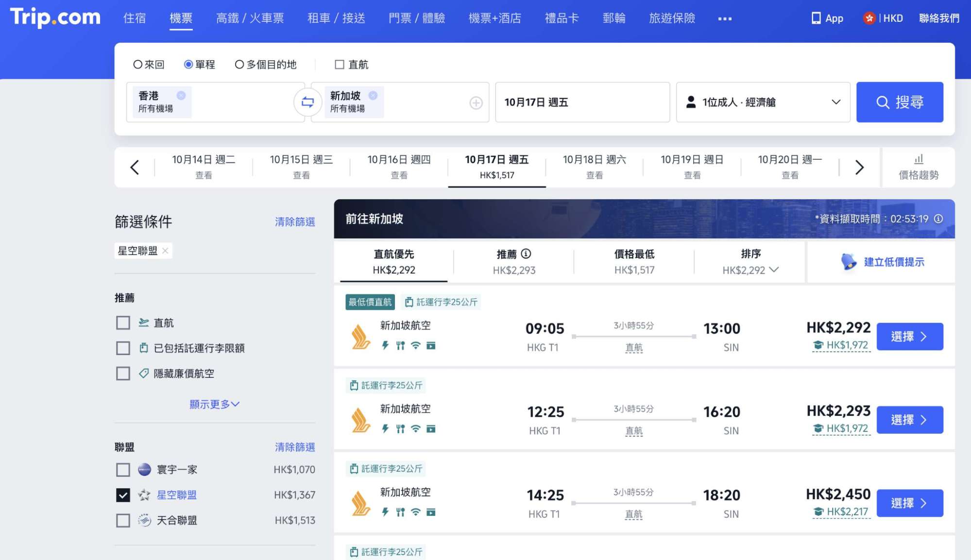Click the 搜尋 search button

pos(900,102)
